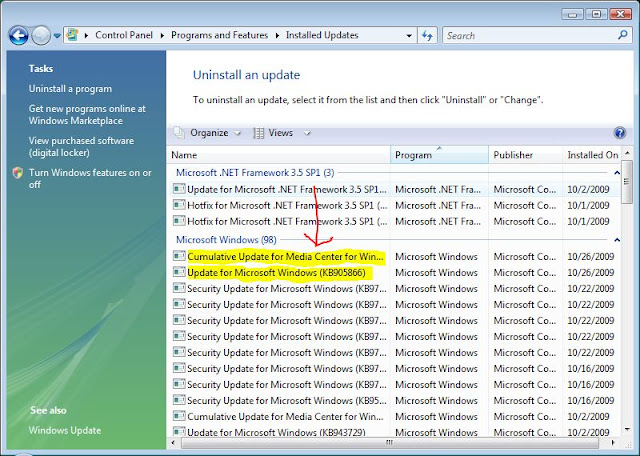The width and height of the screenshot is (640, 456).
Task: Expand arrow after Programs and Features breadcrumb
Action: (x=277, y=36)
